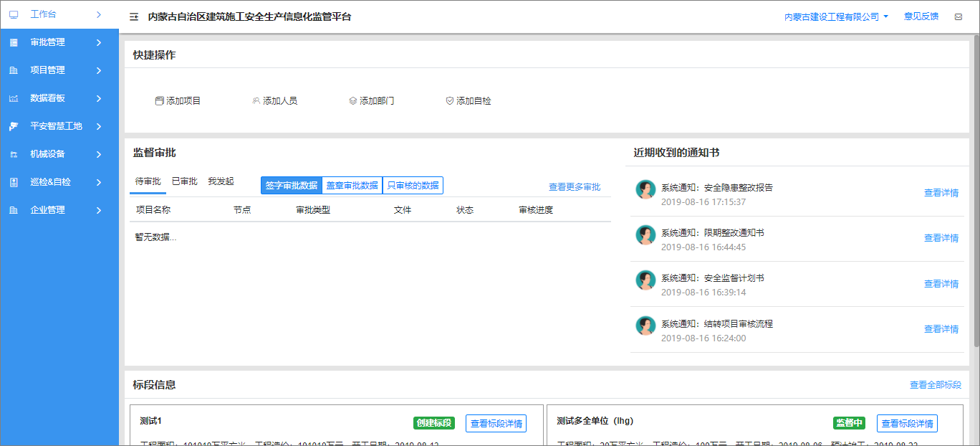Screen dimensions: 980x446
Task: Expand the 审批管理 chevron arrow
Action: 99,42
